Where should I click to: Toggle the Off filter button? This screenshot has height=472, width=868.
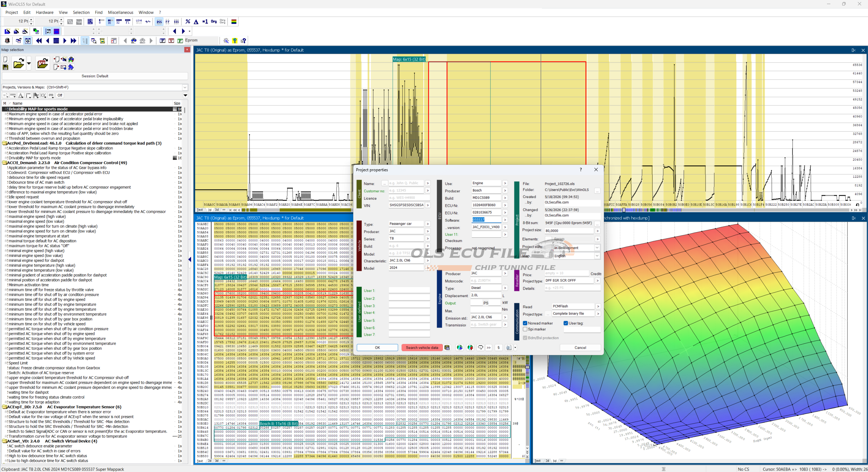tap(60, 95)
